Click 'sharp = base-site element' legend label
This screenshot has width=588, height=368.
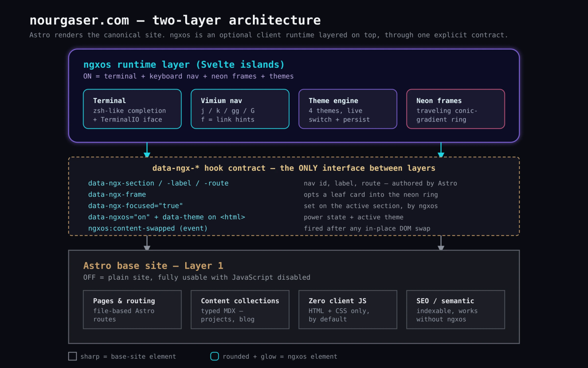point(128,357)
